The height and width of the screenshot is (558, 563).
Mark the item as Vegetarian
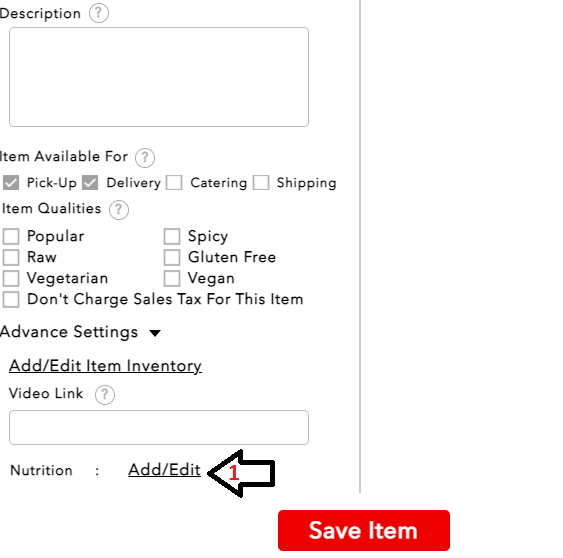(11, 279)
